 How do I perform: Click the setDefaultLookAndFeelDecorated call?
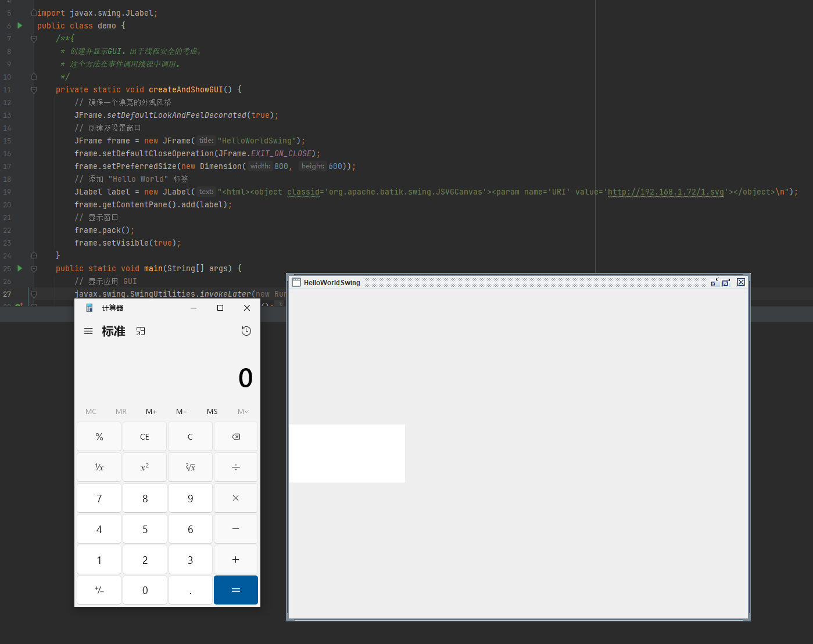pyautogui.click(x=177, y=115)
